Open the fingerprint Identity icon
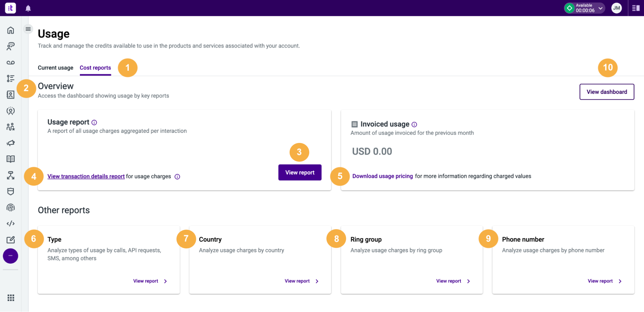 (x=10, y=207)
